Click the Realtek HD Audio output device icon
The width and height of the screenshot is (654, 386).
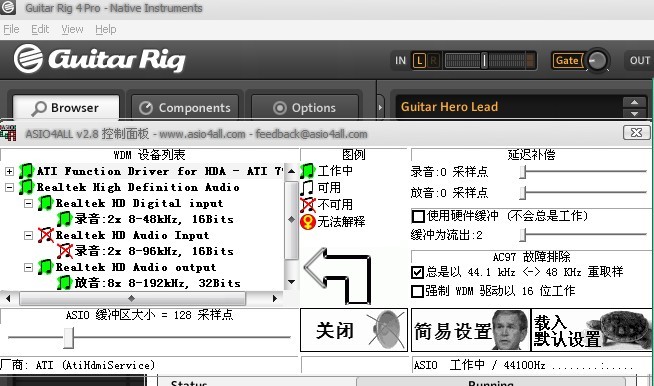pos(45,267)
